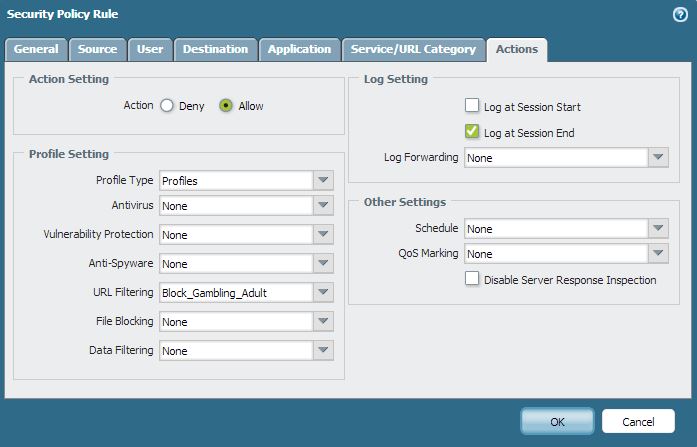This screenshot has height=447, width=697.
Task: Expand the Antivirus dropdown arrow
Action: pos(323,205)
